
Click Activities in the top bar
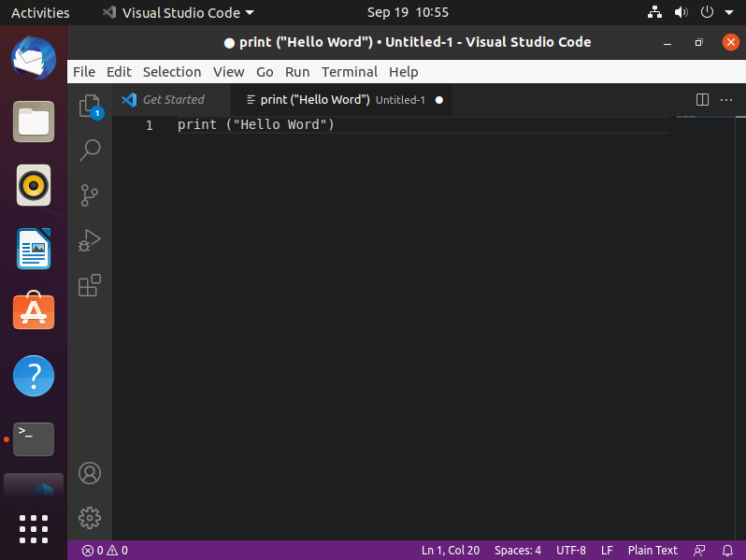(40, 12)
